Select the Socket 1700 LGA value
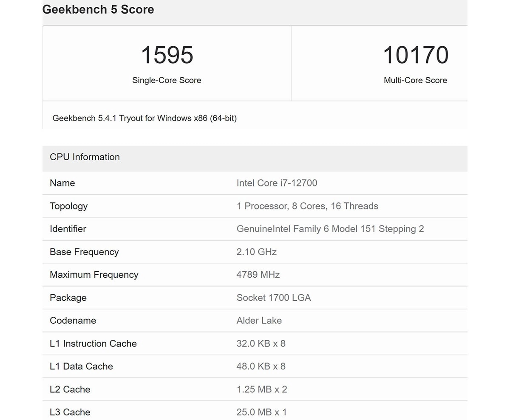510x420 pixels. coord(274,298)
